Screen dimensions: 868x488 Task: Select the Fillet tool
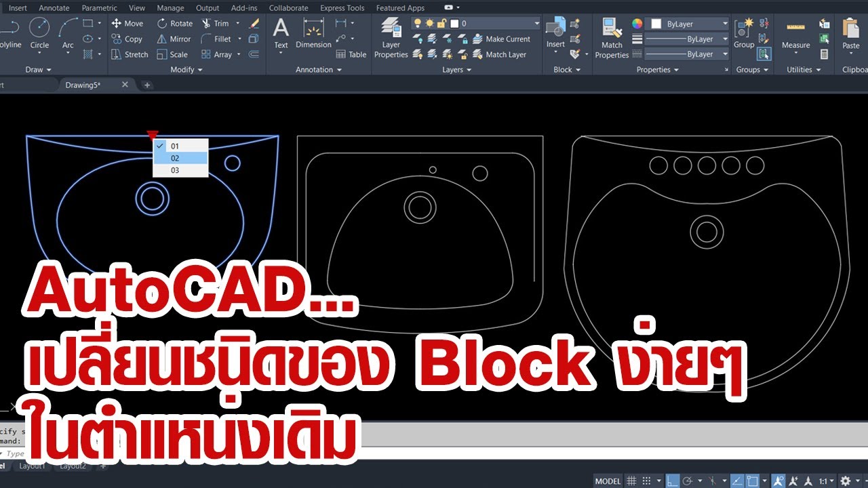click(217, 39)
